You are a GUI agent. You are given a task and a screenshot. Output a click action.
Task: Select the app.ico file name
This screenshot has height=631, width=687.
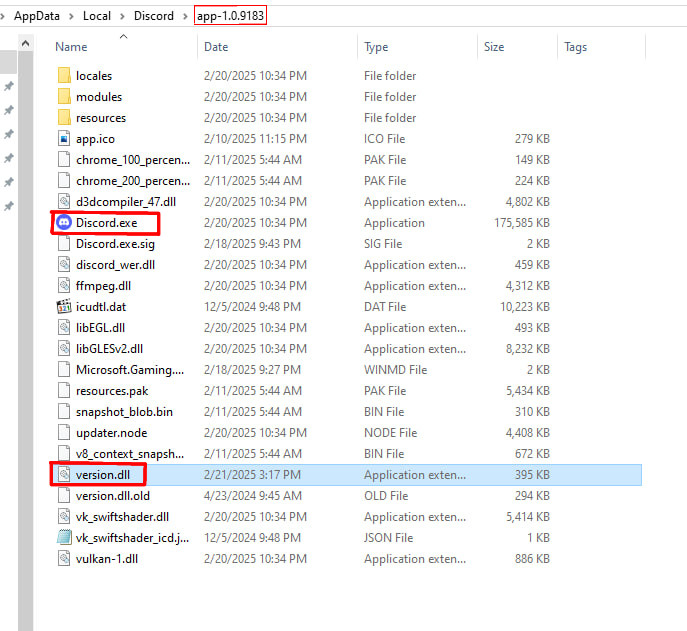(x=96, y=139)
